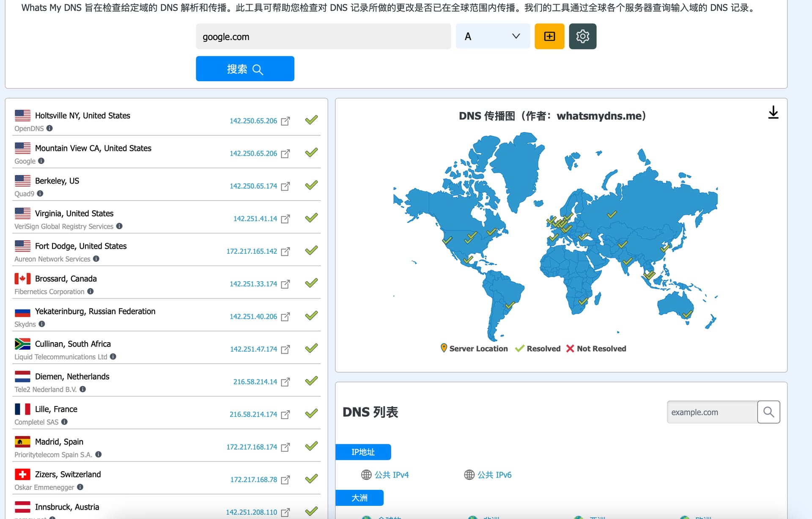Open external link icon for Madrid, Spain
Image resolution: width=812 pixels, height=519 pixels.
[285, 447]
